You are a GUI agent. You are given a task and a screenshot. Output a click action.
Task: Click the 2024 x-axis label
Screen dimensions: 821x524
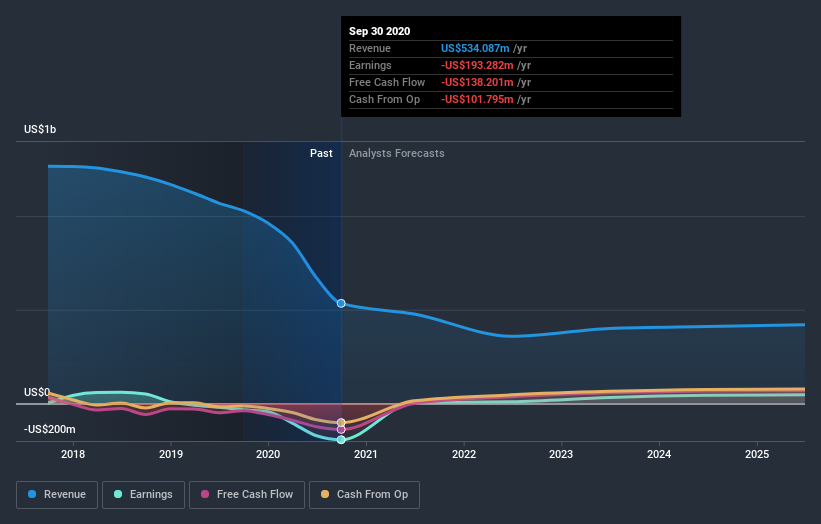(659, 454)
